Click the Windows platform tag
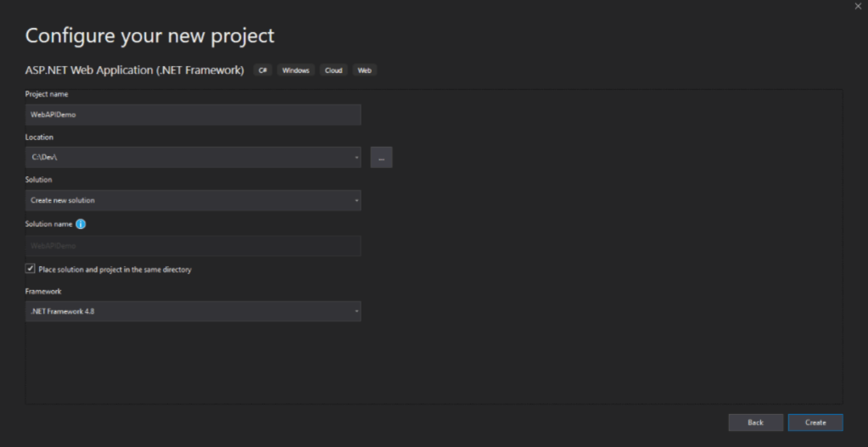Screen dimensions: 868x447 [297, 70]
